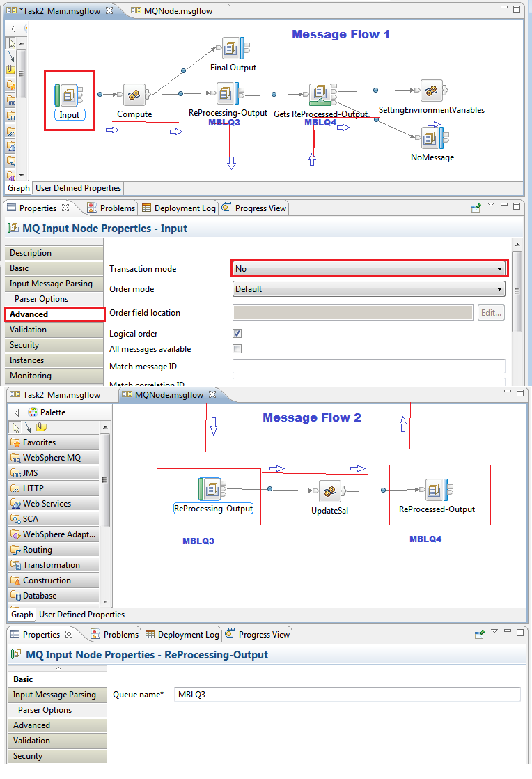The image size is (532, 779).
Task: Enable All messages available checkbox
Action: (237, 349)
